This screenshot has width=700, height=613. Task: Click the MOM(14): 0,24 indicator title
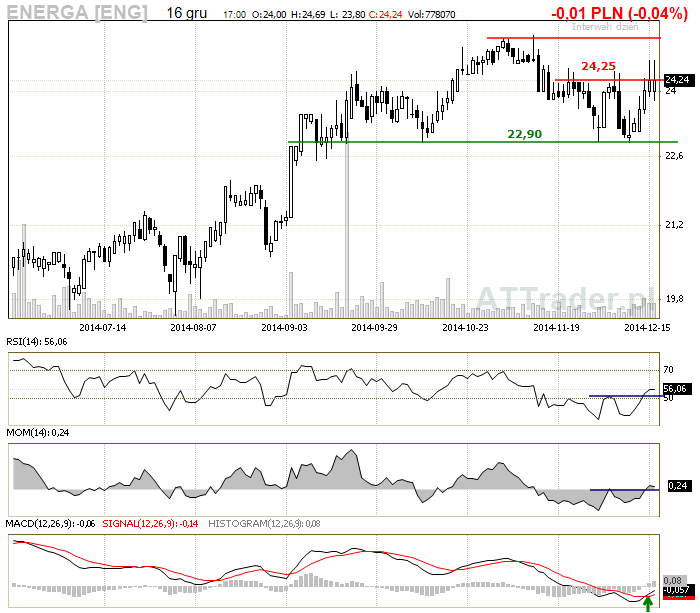(x=38, y=433)
